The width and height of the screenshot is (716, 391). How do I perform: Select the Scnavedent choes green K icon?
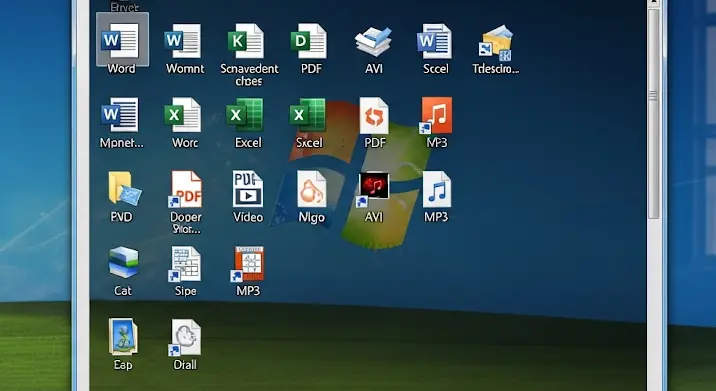[247, 41]
